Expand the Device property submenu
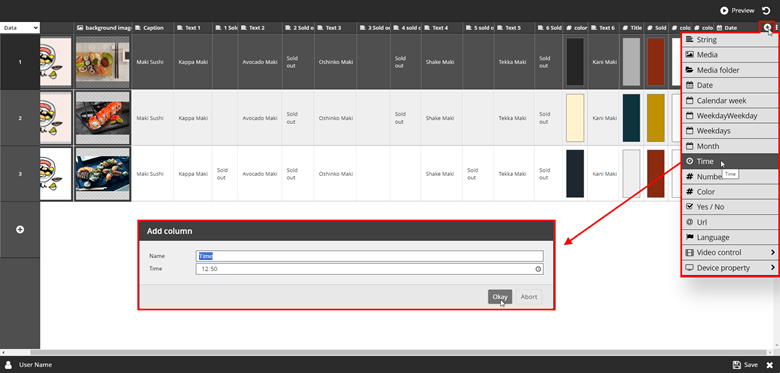This screenshot has height=373, width=780. [729, 268]
